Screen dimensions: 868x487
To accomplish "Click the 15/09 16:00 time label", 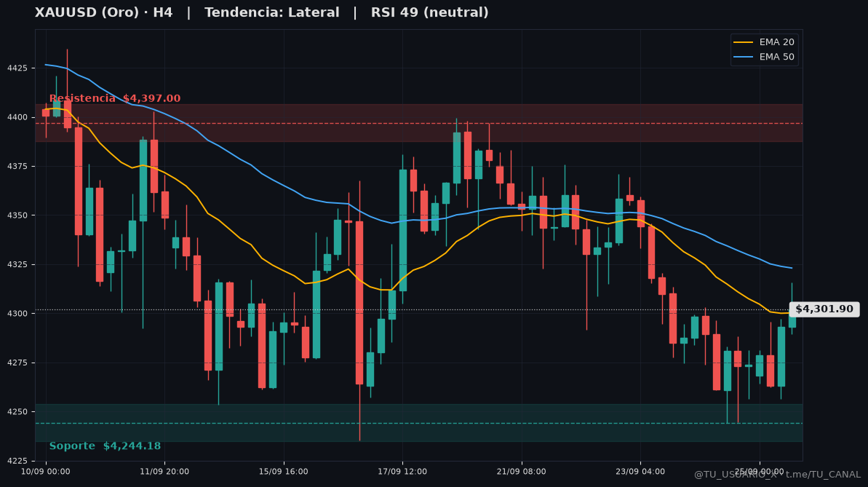I will coord(284,472).
